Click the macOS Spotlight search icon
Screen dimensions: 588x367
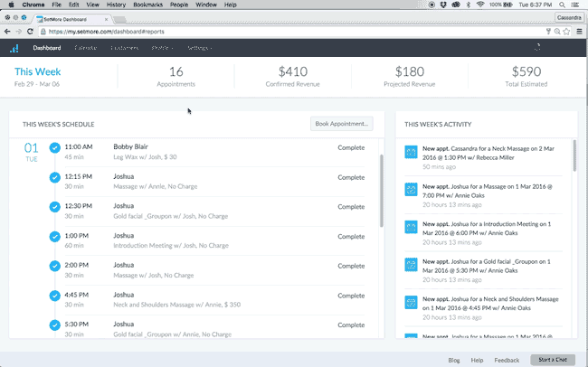[x=562, y=5]
